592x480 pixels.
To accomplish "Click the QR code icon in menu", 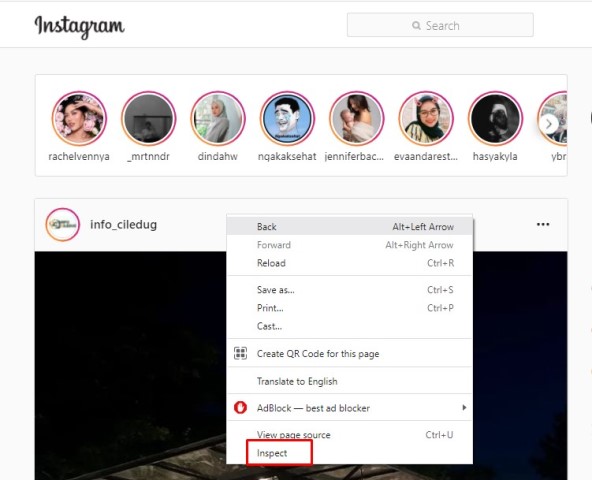I will [x=240, y=353].
